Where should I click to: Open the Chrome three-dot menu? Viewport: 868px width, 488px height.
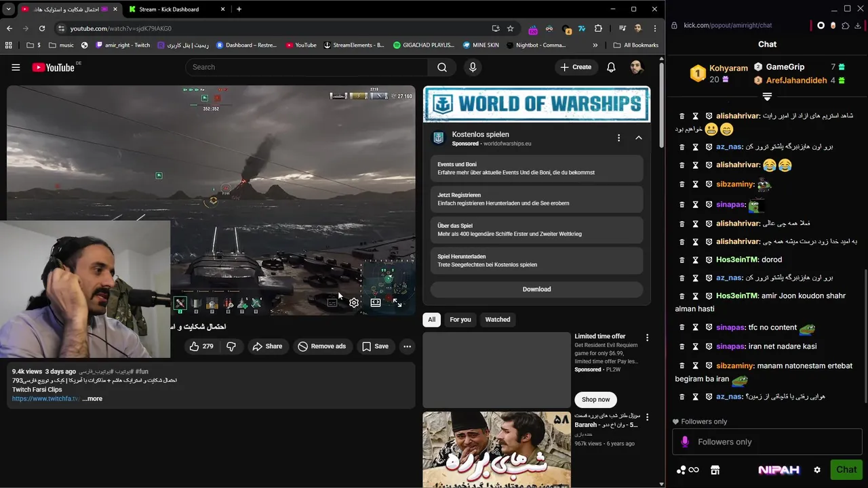655,28
